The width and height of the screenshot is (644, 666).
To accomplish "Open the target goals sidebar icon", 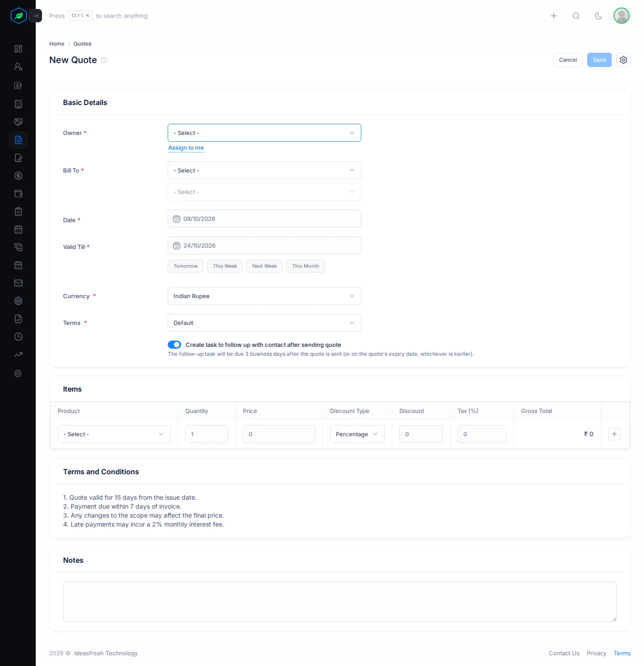I will coord(18,301).
